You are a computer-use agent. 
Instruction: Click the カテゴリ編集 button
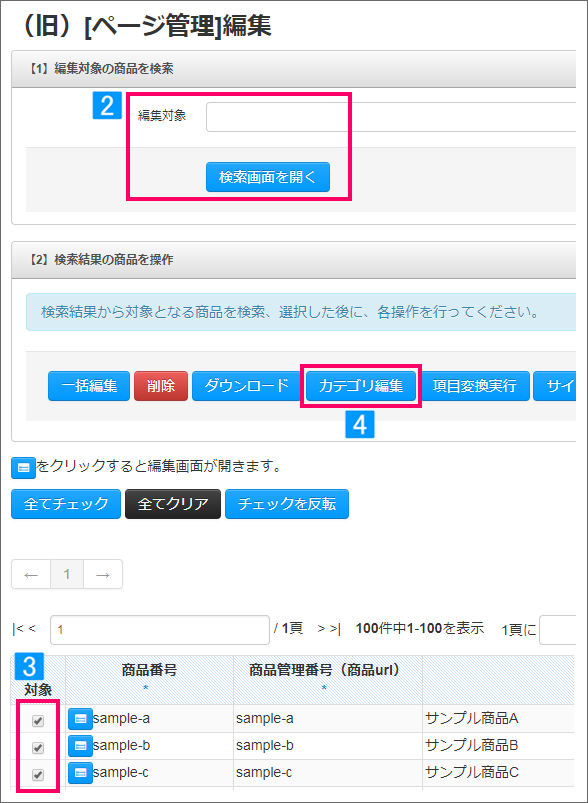tap(361, 386)
